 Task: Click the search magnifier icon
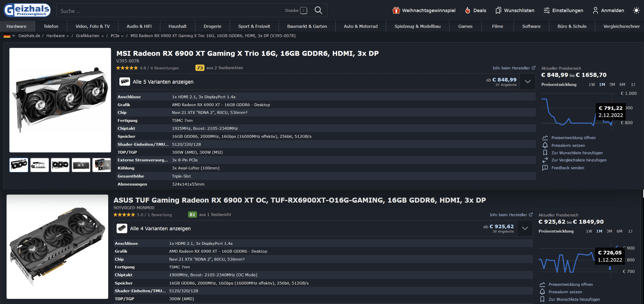pyautogui.click(x=318, y=10)
